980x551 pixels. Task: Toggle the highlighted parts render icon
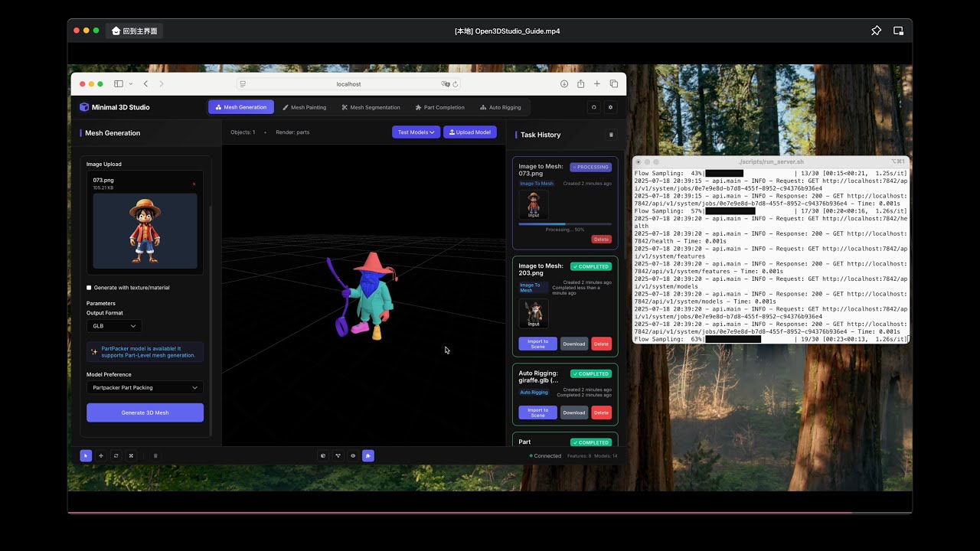tap(368, 455)
